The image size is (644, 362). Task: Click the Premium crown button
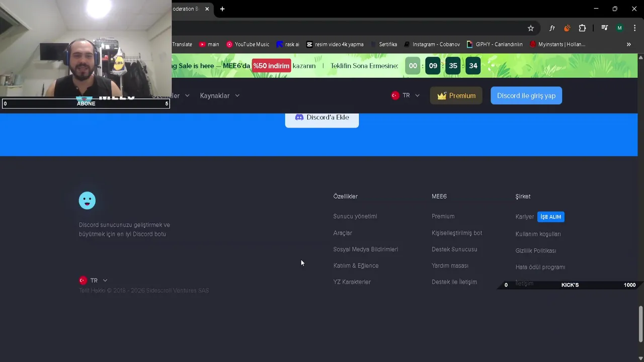pos(456,96)
